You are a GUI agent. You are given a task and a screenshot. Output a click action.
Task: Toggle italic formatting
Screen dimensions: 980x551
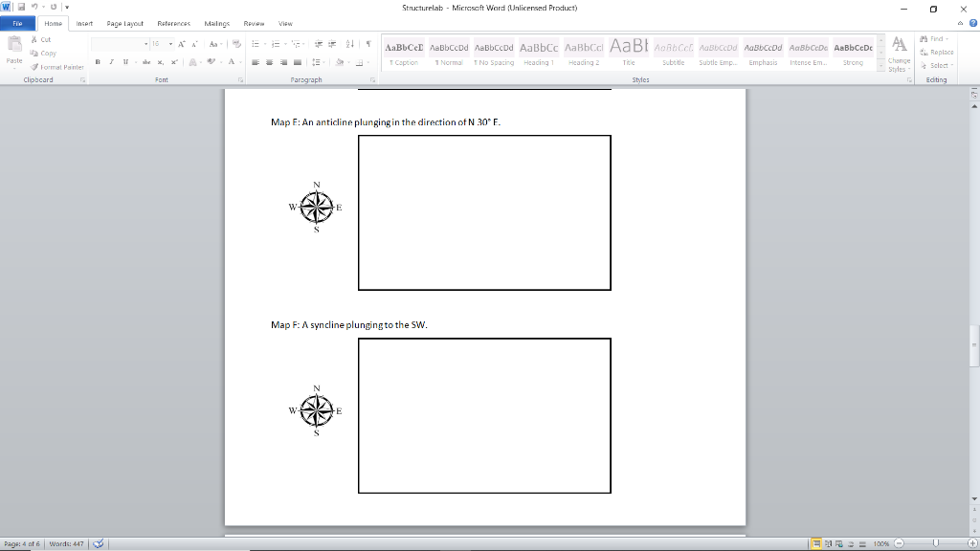pos(111,62)
